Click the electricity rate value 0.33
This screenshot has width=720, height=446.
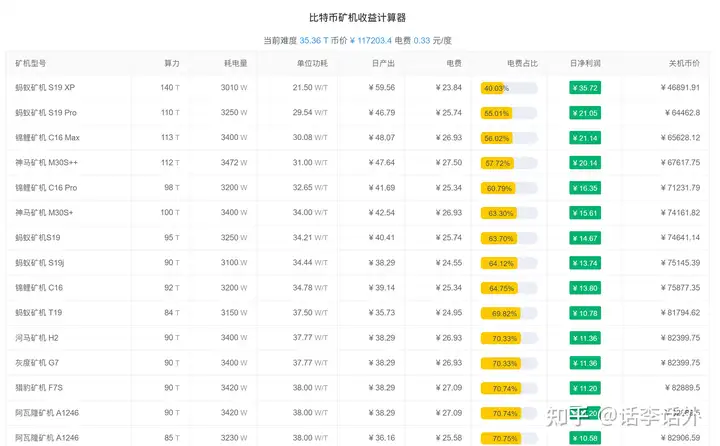(x=422, y=40)
